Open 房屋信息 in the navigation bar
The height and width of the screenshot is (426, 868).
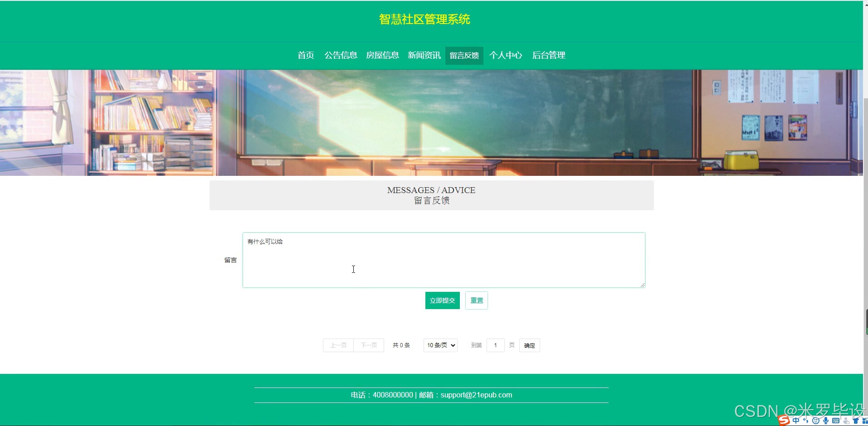tap(382, 55)
